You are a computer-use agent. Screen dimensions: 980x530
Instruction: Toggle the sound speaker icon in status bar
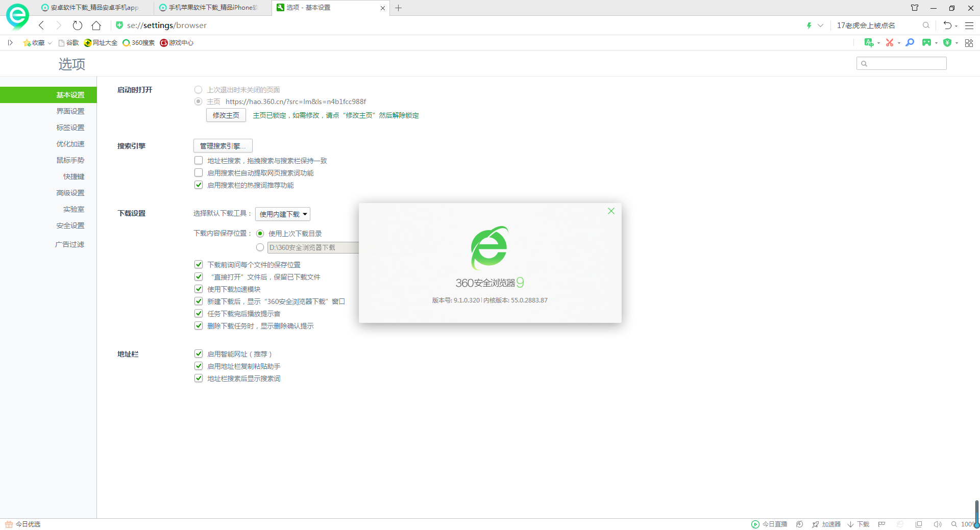938,524
